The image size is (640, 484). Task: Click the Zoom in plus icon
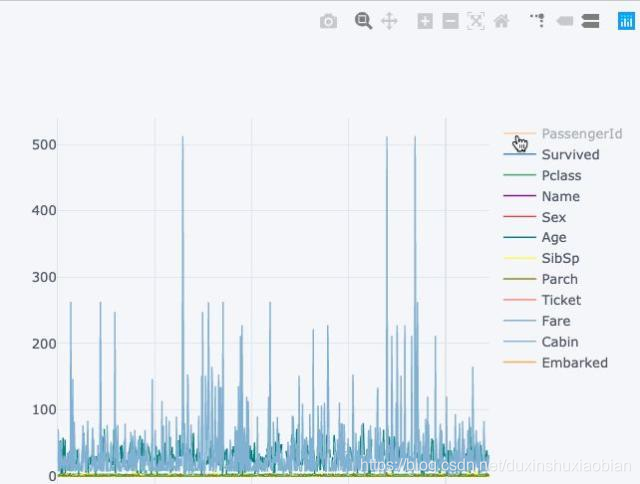(425, 21)
